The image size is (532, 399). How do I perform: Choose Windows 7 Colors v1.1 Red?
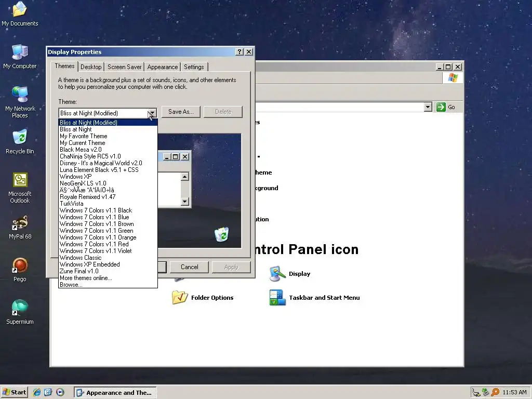point(108,244)
